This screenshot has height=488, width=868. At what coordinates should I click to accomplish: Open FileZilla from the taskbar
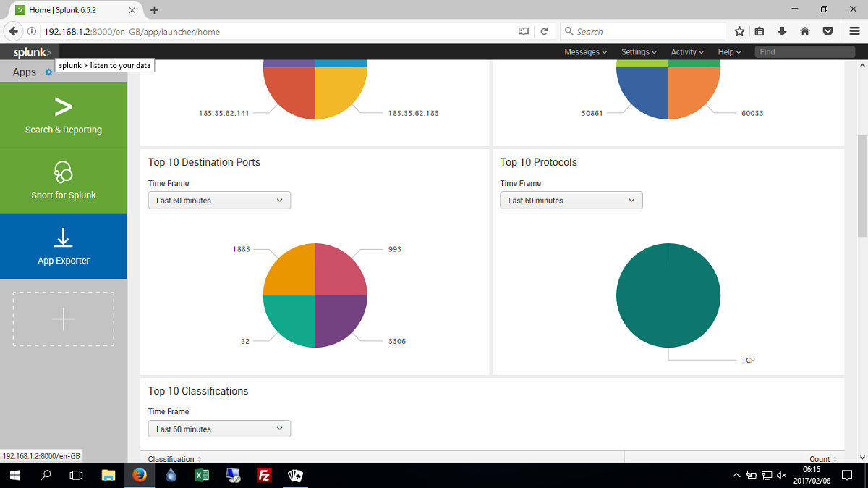[x=264, y=476]
